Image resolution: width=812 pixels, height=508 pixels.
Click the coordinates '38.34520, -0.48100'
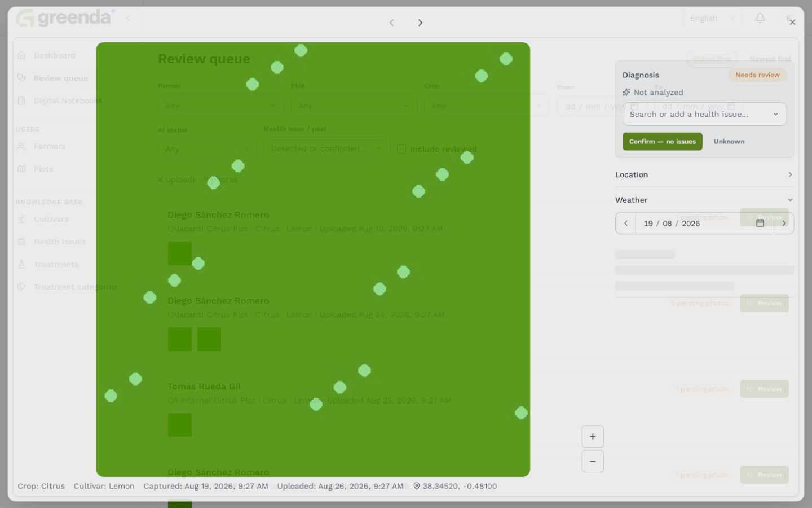[460, 486]
